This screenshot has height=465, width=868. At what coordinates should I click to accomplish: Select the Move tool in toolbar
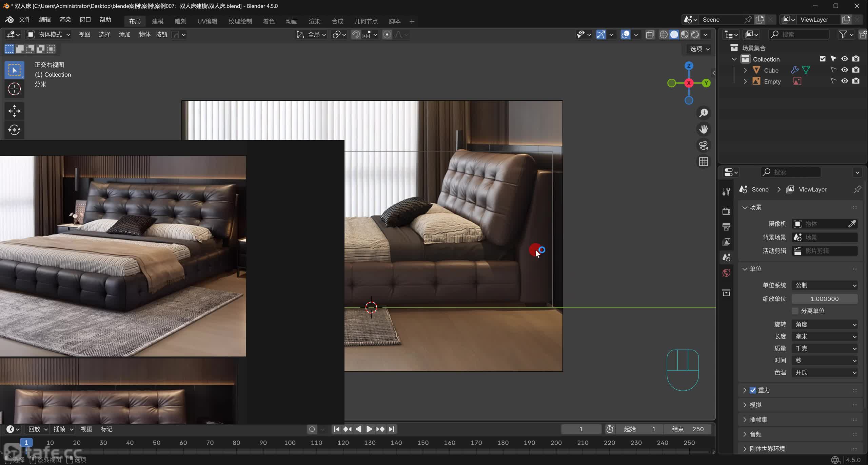click(14, 111)
